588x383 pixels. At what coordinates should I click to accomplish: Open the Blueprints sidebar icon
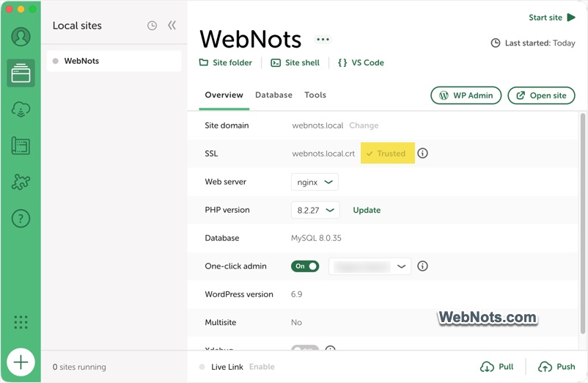coord(21,145)
